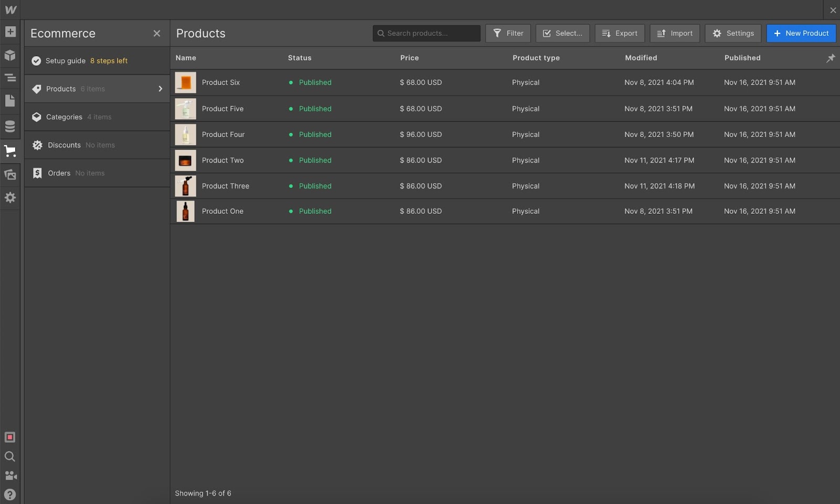The width and height of the screenshot is (840, 504).
Task: Select the Product Four name
Action: (x=223, y=134)
